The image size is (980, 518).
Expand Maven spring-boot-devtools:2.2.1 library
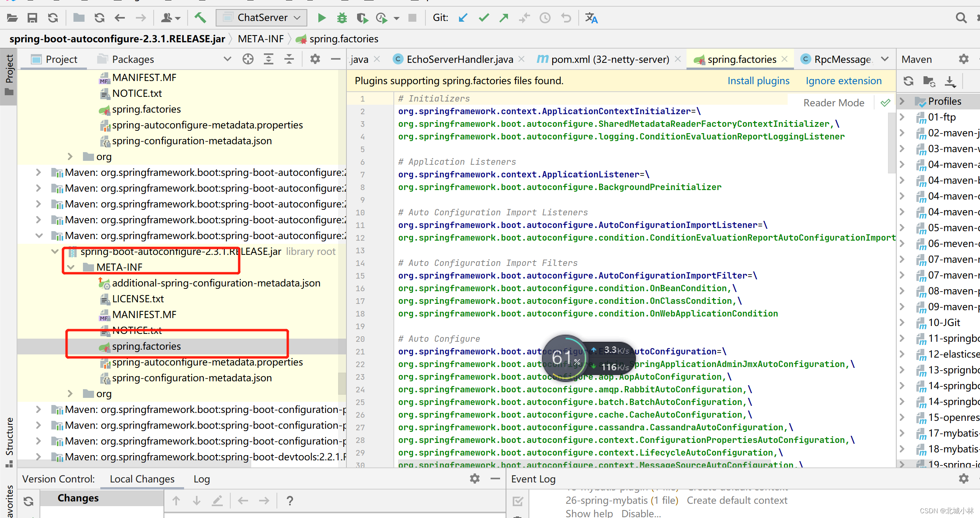tap(38, 457)
